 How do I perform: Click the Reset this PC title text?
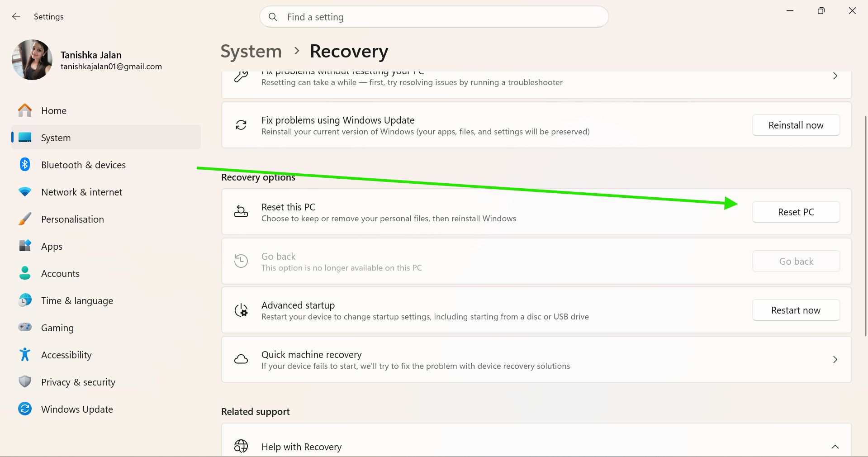pos(288,207)
